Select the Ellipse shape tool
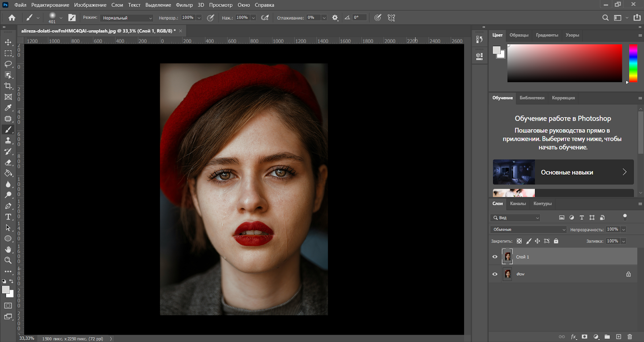 tap(8, 239)
